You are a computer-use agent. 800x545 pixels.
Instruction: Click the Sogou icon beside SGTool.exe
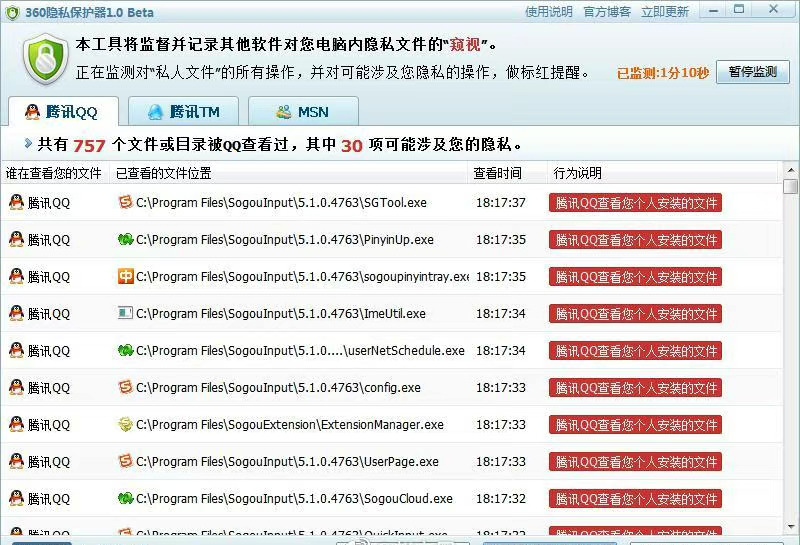pyautogui.click(x=125, y=202)
